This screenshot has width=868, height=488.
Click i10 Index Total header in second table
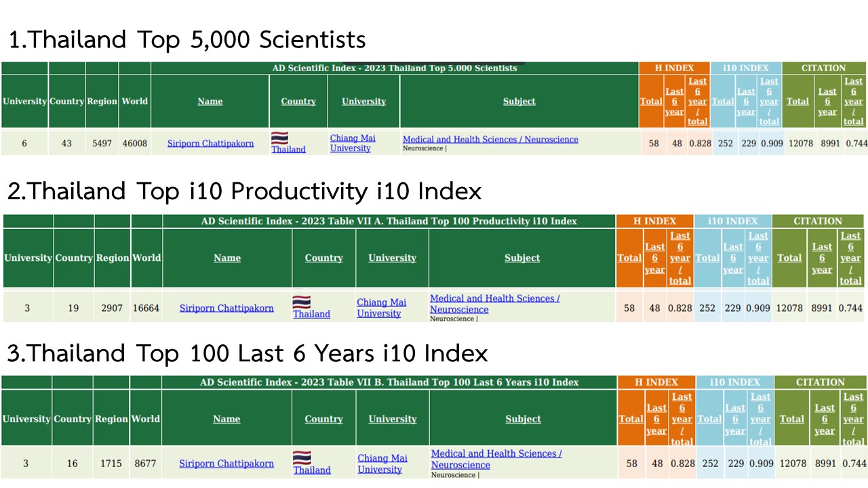707,258
